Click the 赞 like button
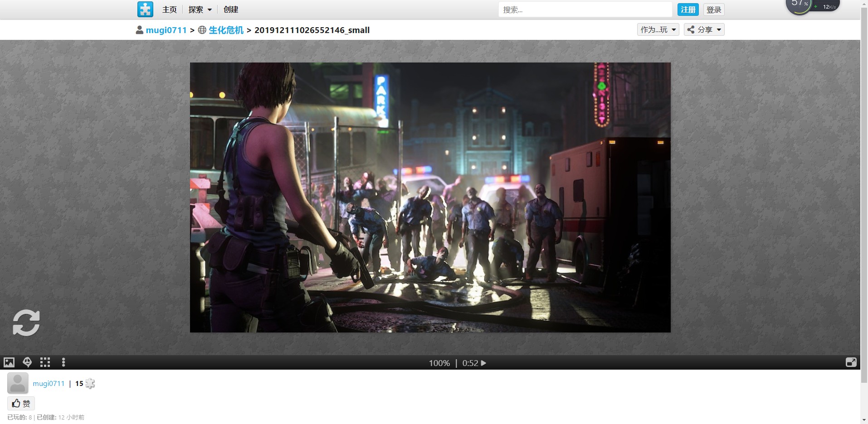Image resolution: width=868 pixels, height=424 pixels. pos(21,403)
